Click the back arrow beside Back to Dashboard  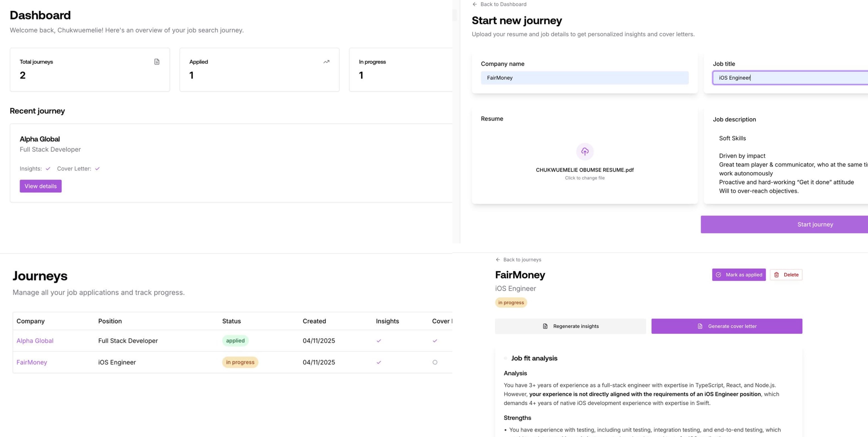click(x=474, y=4)
